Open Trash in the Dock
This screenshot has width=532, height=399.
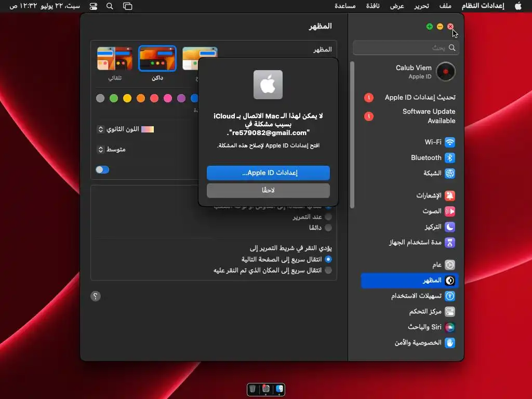click(x=252, y=389)
